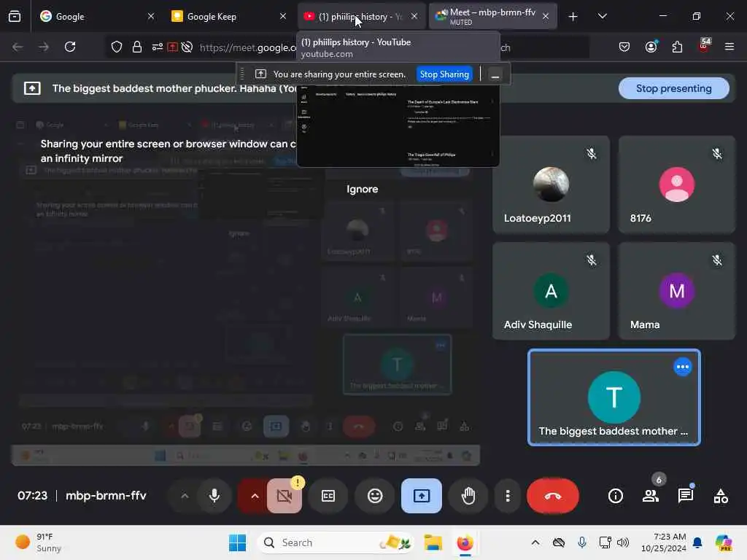Minimize the screen sharing indicator bar
The width and height of the screenshot is (747, 560).
tap(495, 74)
